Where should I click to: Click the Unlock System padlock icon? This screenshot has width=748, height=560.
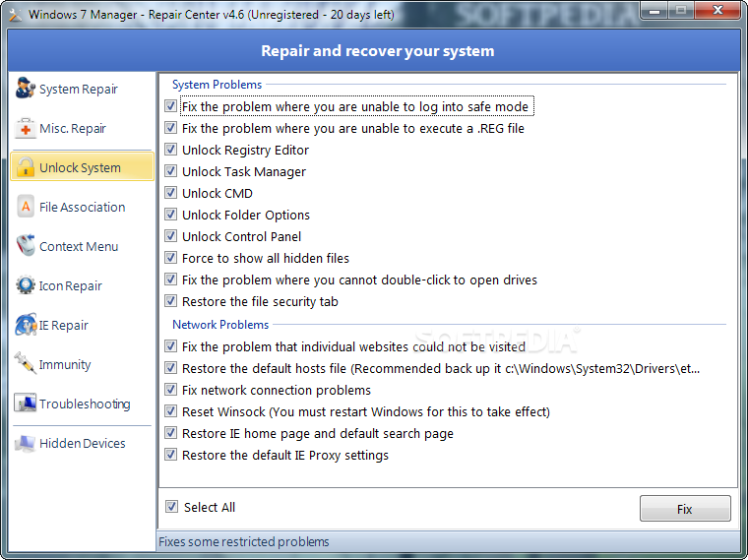tap(26, 167)
